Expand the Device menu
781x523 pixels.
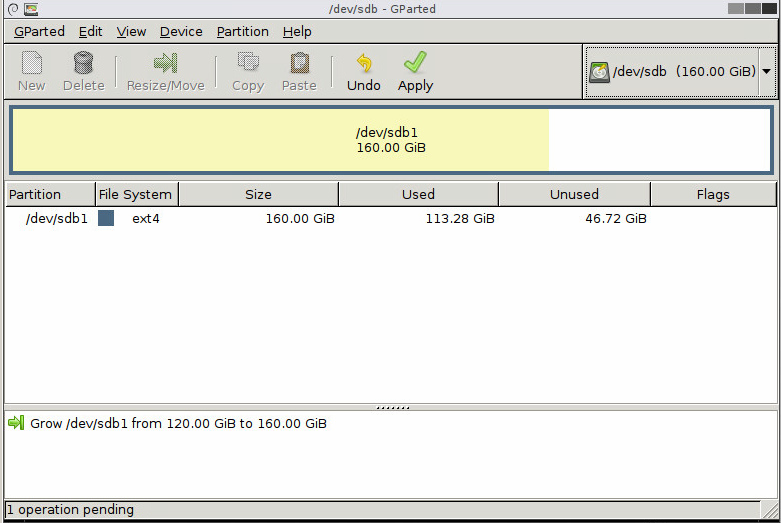(181, 31)
